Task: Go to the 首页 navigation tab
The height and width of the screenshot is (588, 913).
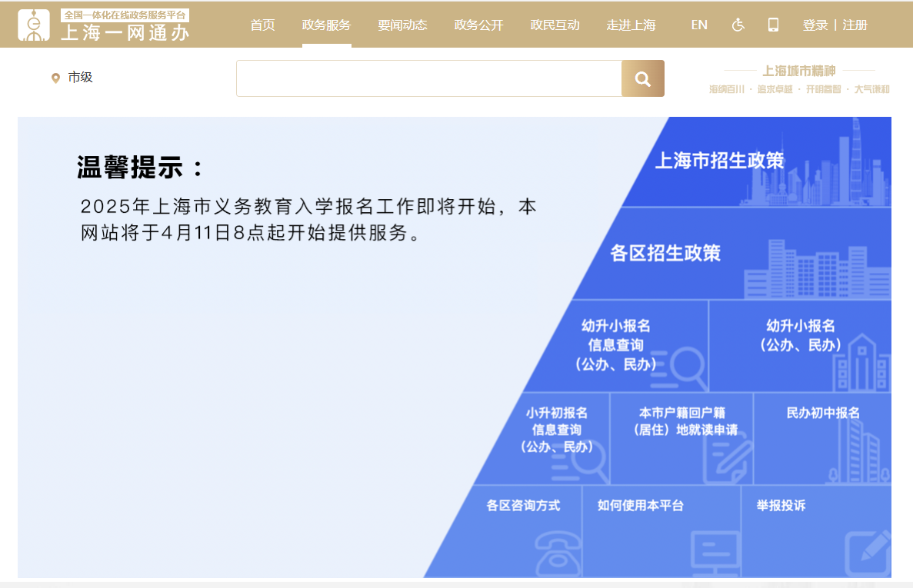Action: pos(262,25)
